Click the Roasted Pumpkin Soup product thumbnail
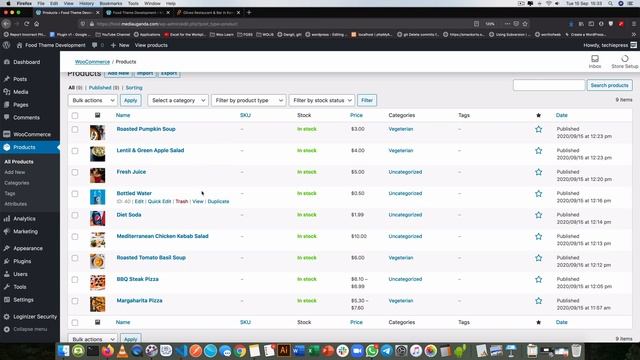The image size is (640, 360). pyautogui.click(x=98, y=133)
